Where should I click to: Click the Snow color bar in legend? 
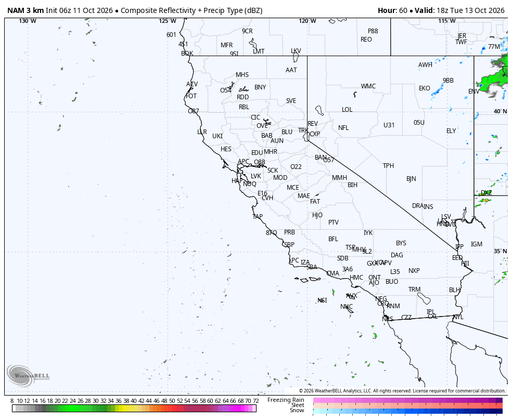pos(408,411)
